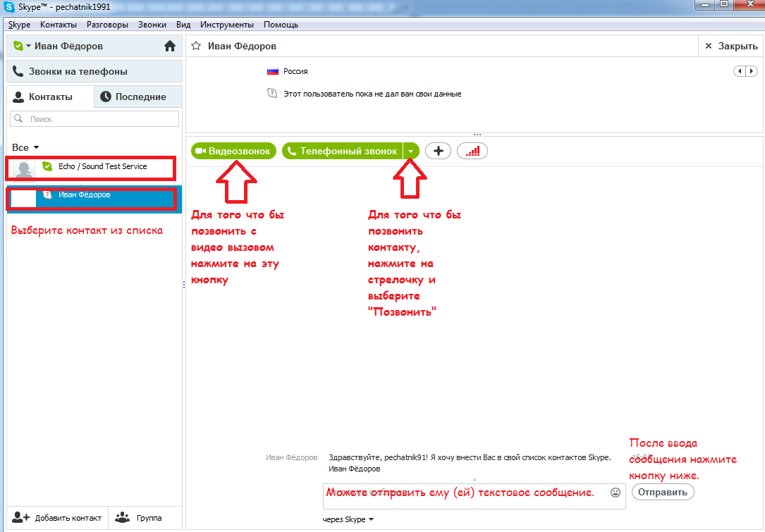Click Добавить контакт at the bottom
The image size is (765, 532).
[x=57, y=518]
